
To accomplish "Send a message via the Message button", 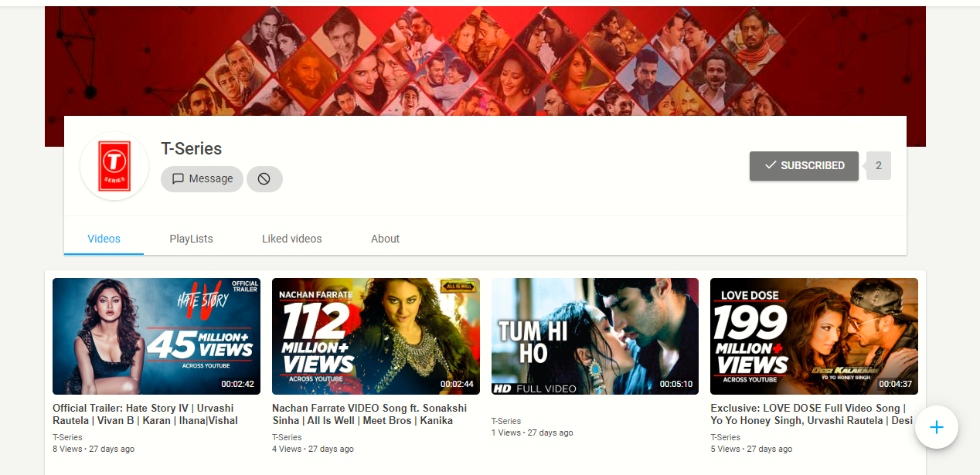I will pyautogui.click(x=202, y=179).
